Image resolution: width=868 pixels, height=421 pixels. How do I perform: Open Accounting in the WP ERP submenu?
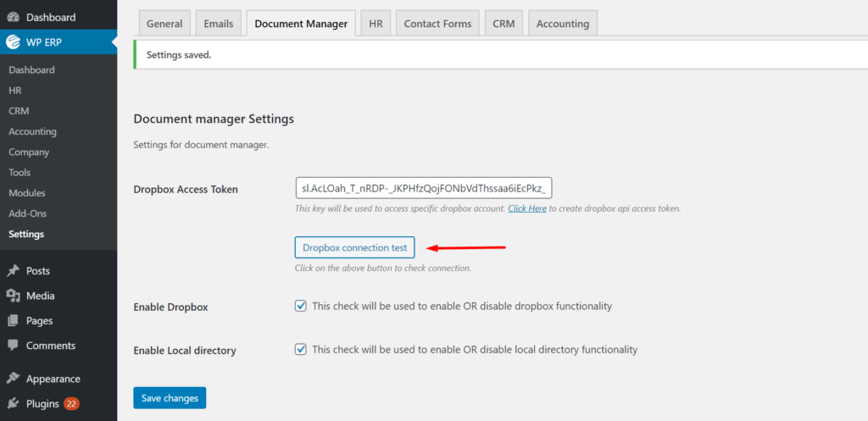click(33, 131)
